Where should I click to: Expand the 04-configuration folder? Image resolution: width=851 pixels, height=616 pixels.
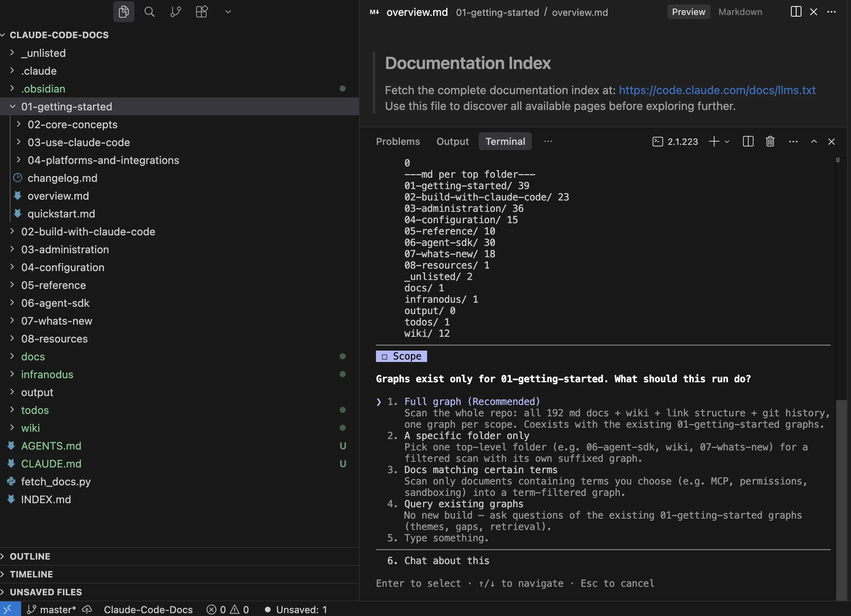(179, 267)
